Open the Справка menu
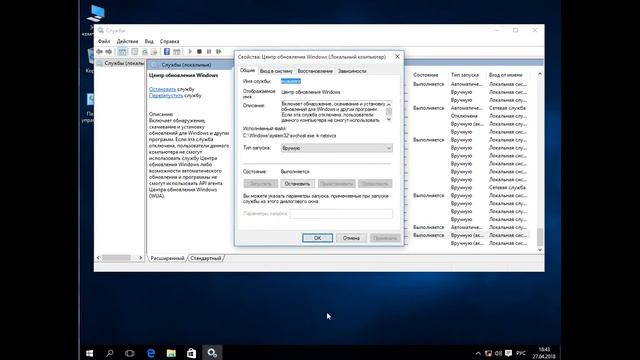The width and height of the screenshot is (640, 360). click(169, 41)
